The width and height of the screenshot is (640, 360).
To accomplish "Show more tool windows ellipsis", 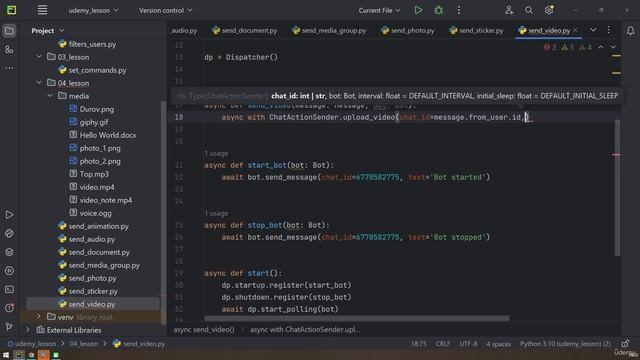I will 9,68.
